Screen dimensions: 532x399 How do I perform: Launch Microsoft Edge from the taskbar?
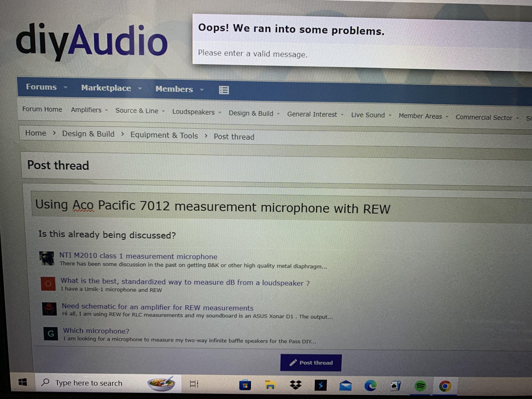coord(370,386)
